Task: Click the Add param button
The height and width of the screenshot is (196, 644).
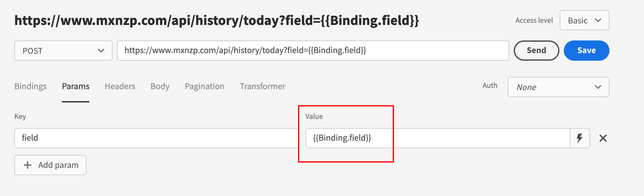Action: pos(50,165)
